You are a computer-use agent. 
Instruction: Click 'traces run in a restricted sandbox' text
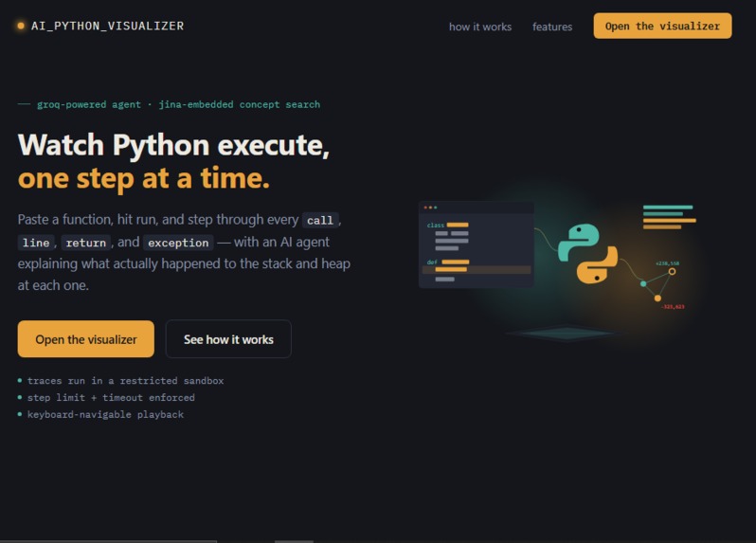[x=125, y=381]
